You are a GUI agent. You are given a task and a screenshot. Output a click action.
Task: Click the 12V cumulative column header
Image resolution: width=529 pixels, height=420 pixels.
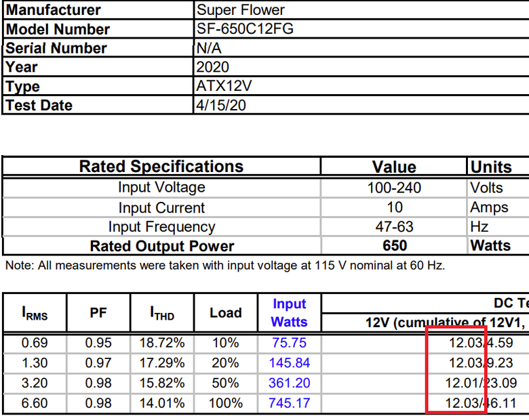(x=445, y=323)
